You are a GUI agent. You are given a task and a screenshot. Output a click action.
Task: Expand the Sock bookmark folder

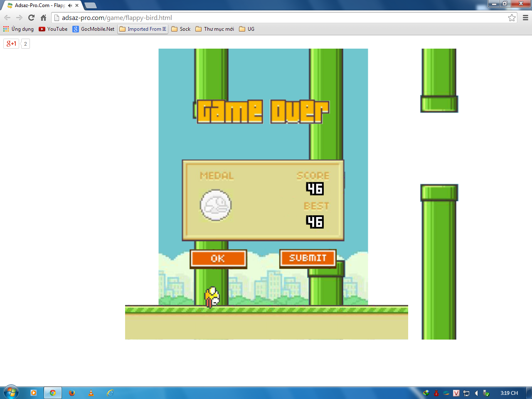pyautogui.click(x=181, y=29)
